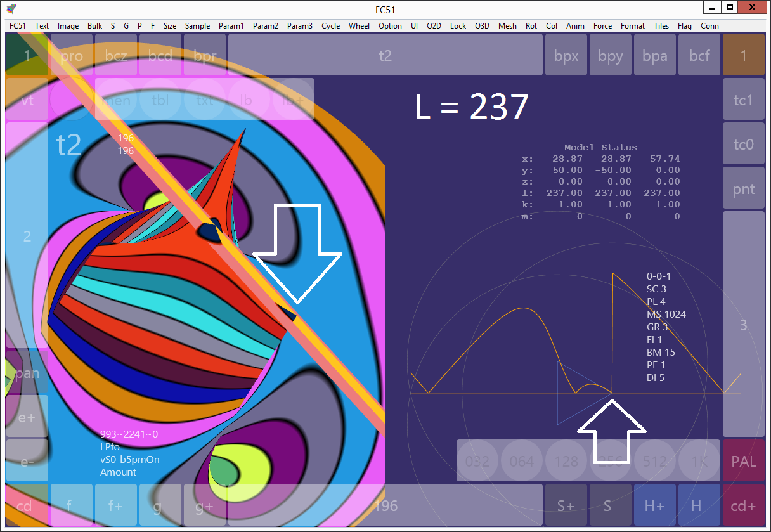Click the e- button
Viewport: 771px width, 532px height.
(27, 461)
